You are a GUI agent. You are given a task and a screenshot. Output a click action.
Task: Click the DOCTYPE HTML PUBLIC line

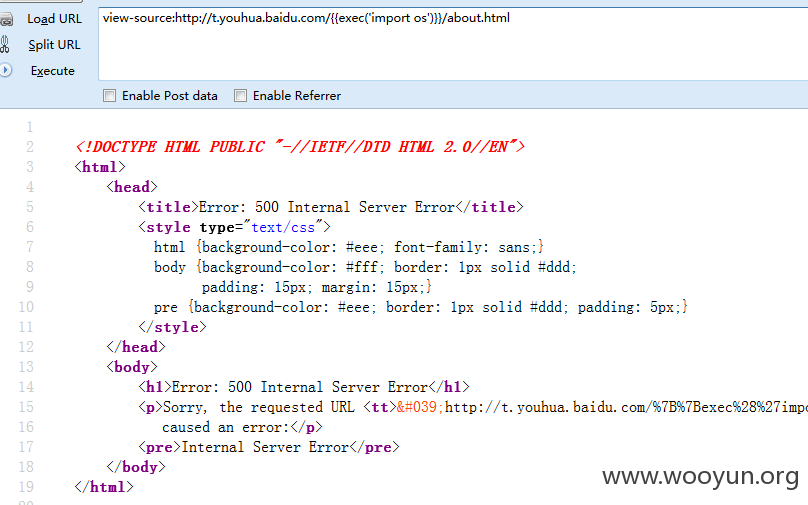click(300, 147)
